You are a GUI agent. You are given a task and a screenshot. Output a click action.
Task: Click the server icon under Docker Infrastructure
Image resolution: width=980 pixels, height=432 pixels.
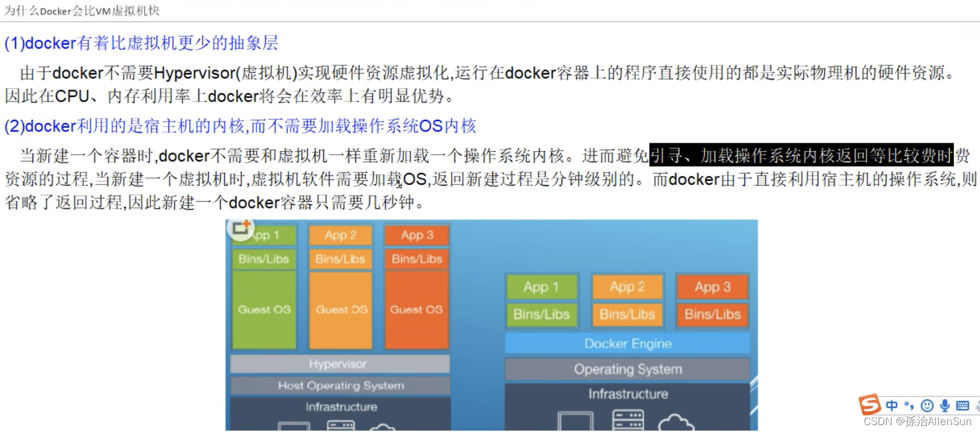pos(628,420)
